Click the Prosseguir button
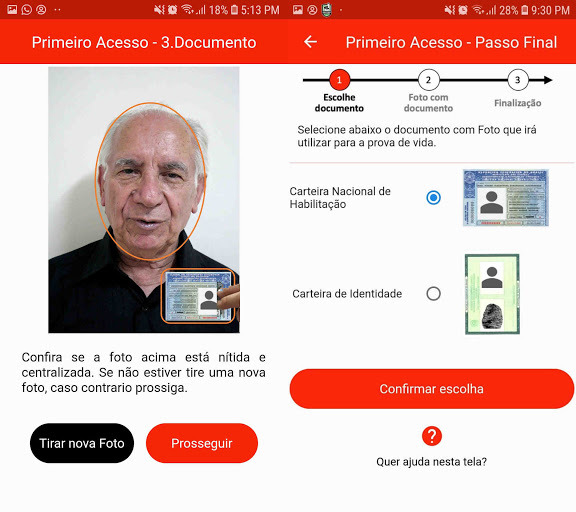The height and width of the screenshot is (512, 576). tap(202, 443)
